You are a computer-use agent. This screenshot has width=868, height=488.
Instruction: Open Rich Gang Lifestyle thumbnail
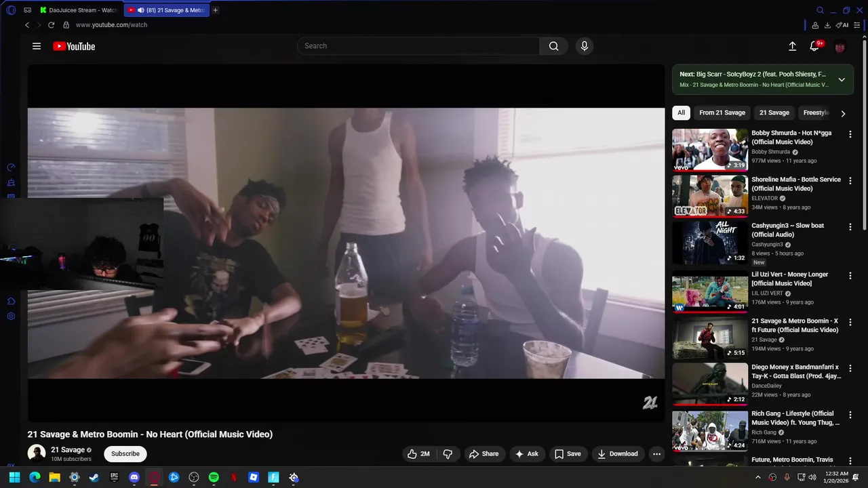pos(710,430)
